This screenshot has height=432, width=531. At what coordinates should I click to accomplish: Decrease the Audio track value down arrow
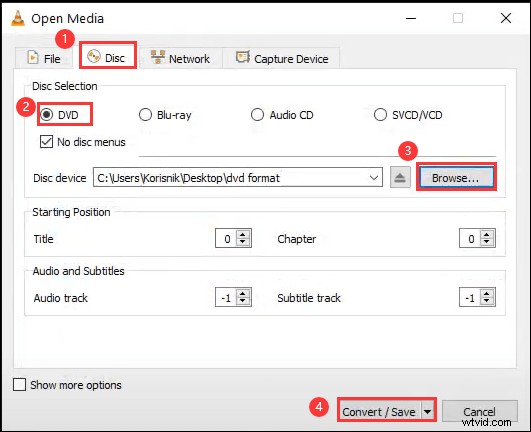click(243, 301)
